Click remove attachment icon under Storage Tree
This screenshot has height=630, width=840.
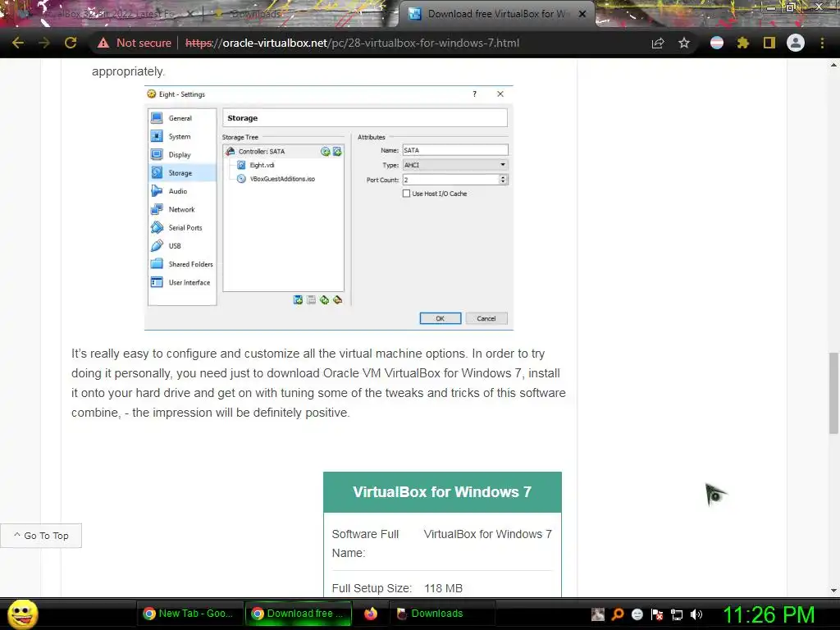coord(337,300)
